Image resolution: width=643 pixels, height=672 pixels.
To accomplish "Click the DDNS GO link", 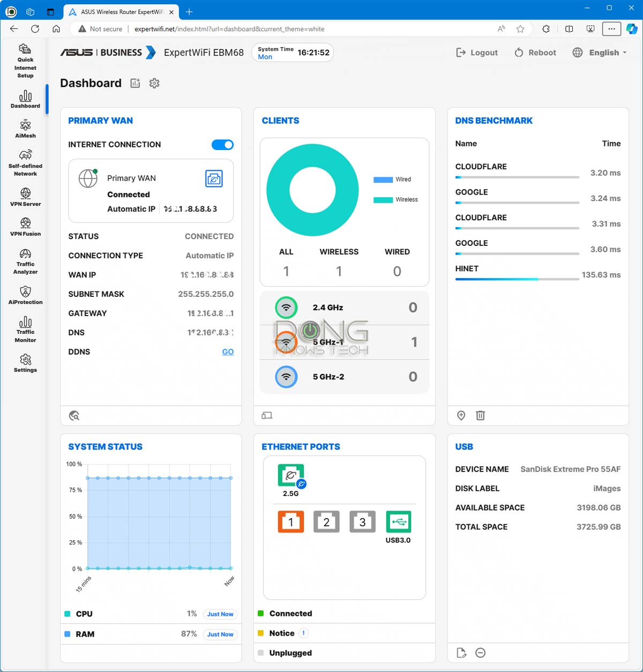I will point(228,352).
